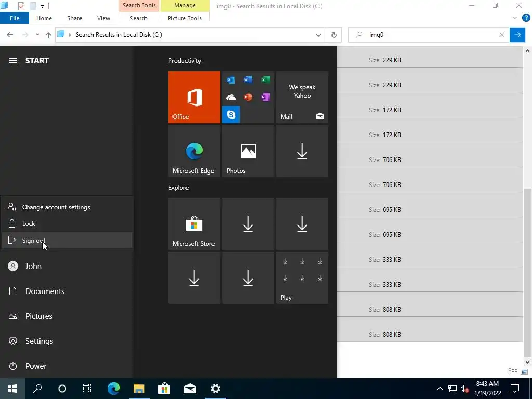
Task: Clear the img0 search text
Action: pyautogui.click(x=502, y=35)
